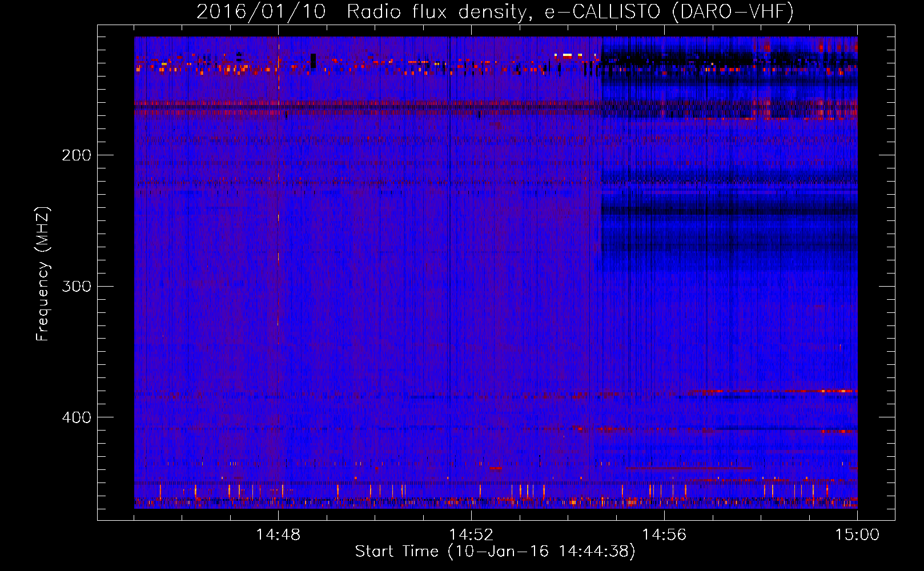
Task: Click the 14:48 time tick label
Action: point(278,535)
